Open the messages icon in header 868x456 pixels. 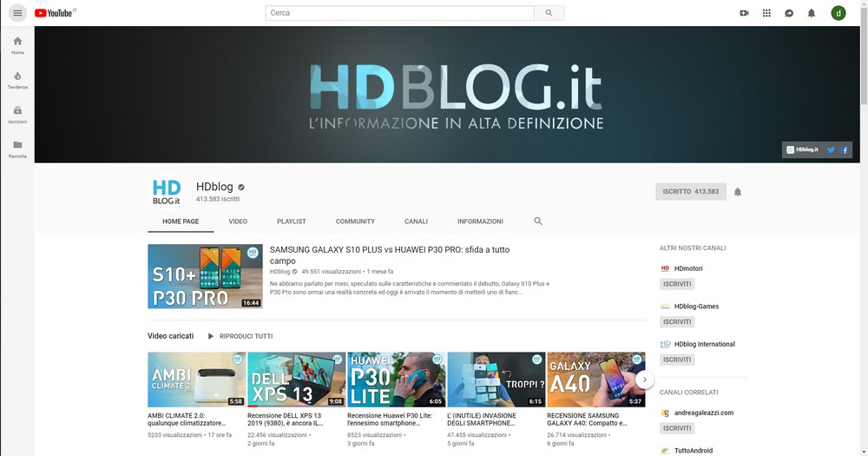tap(789, 13)
